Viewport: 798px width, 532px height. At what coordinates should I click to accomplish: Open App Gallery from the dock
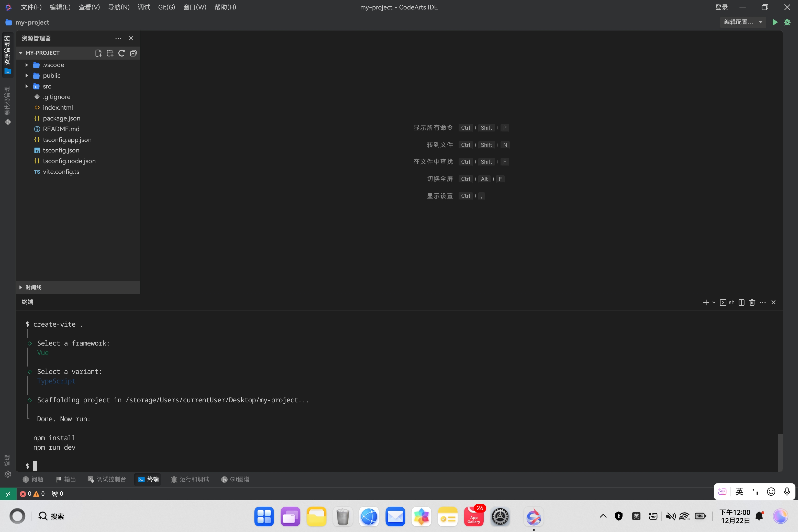coord(474,516)
